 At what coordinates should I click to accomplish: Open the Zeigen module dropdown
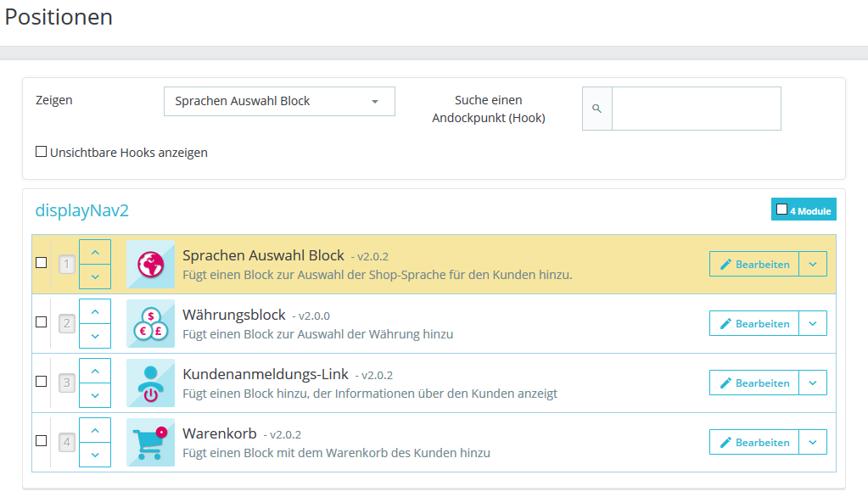[x=279, y=101]
